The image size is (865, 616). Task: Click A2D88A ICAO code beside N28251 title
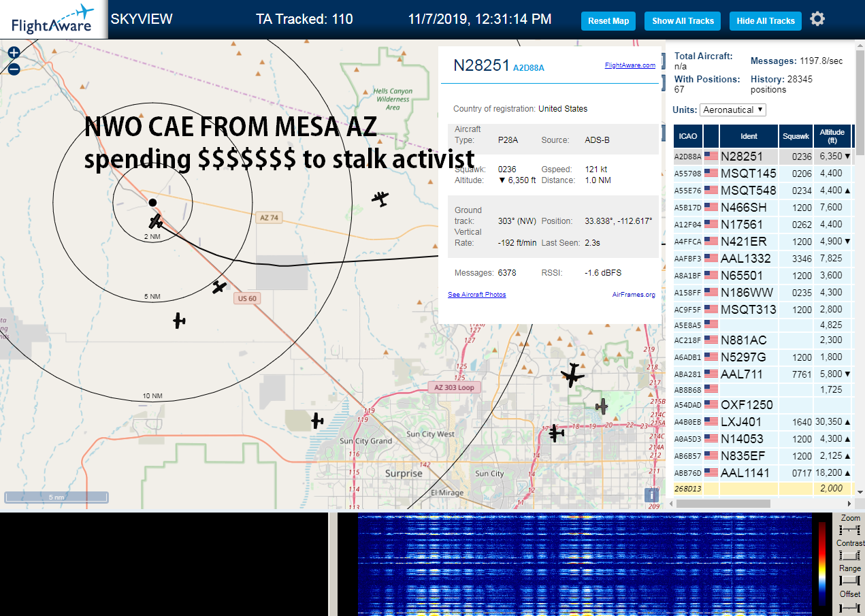click(528, 68)
